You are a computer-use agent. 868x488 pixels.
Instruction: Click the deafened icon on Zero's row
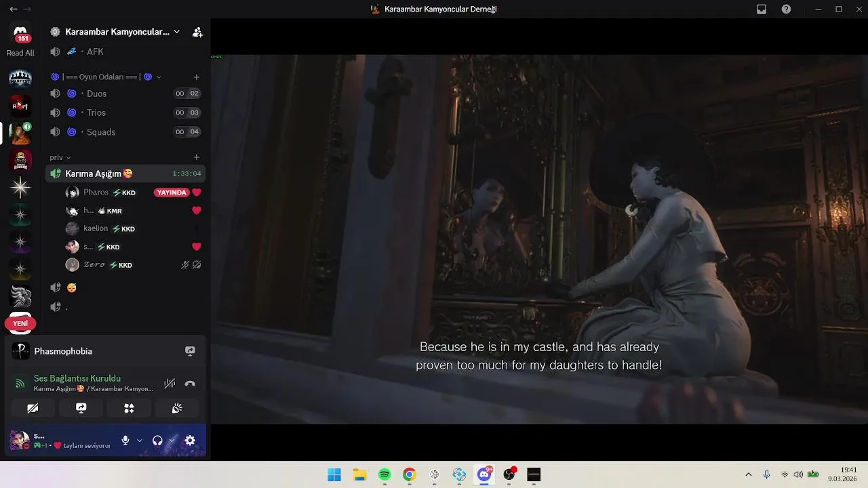[197, 265]
